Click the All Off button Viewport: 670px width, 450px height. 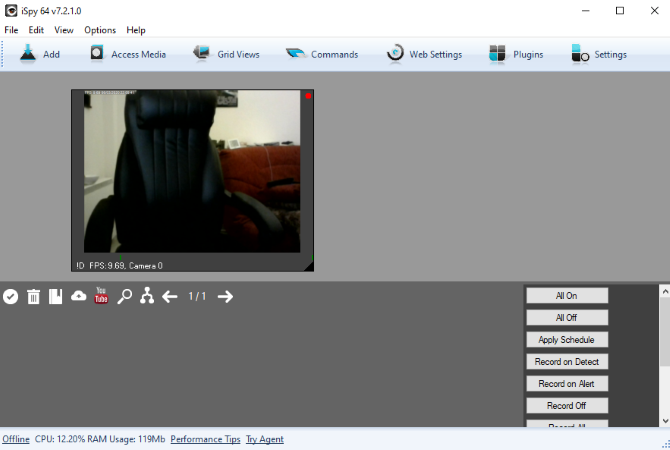(x=567, y=318)
